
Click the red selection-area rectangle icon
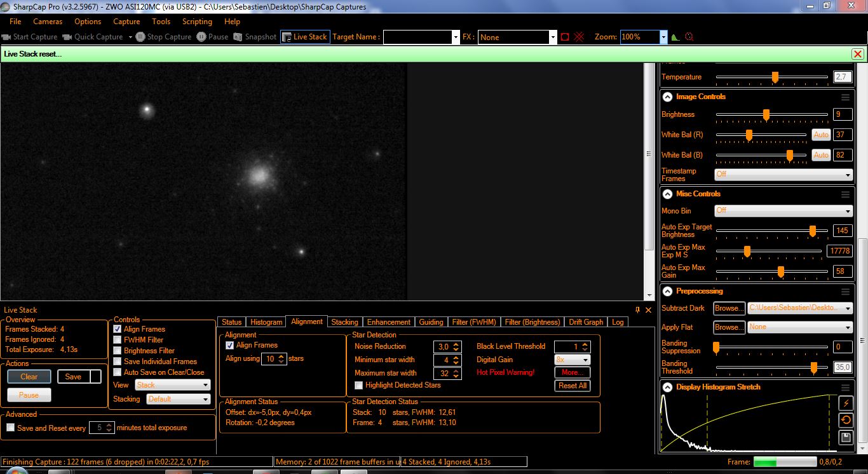(x=565, y=37)
